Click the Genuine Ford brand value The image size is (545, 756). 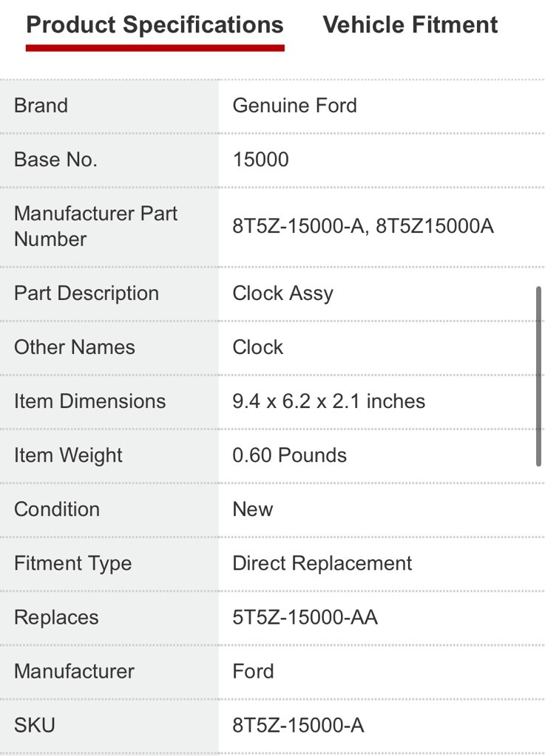click(294, 106)
